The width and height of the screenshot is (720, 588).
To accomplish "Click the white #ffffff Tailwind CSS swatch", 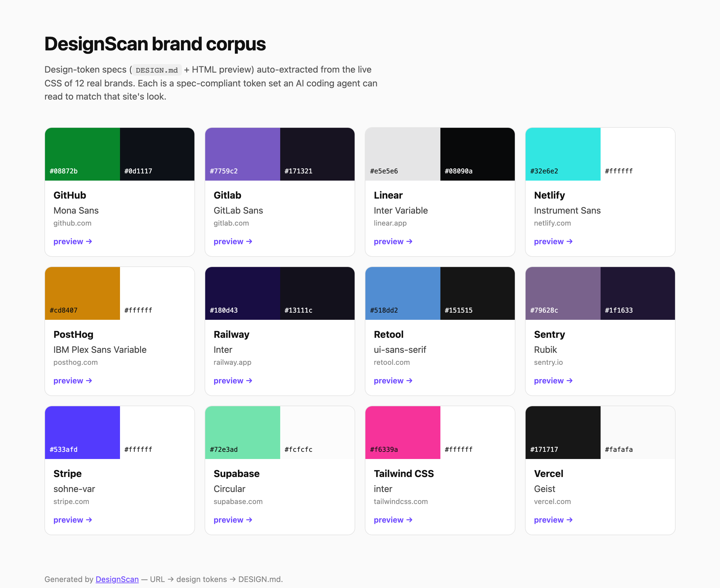I will (x=478, y=433).
